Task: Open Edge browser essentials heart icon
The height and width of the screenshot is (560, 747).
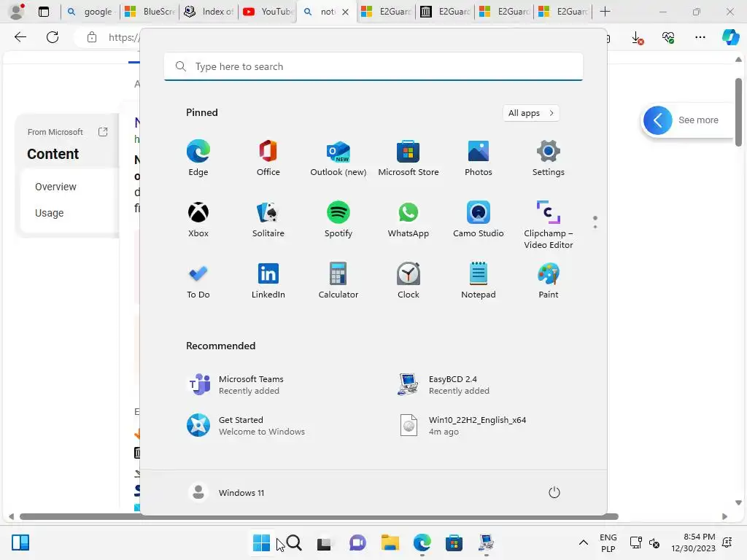Action: (668, 38)
